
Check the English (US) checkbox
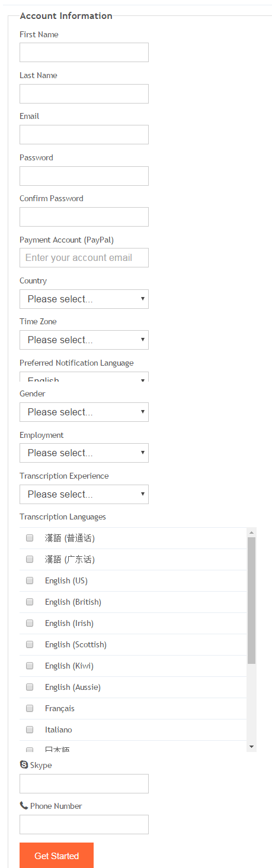coord(30,580)
